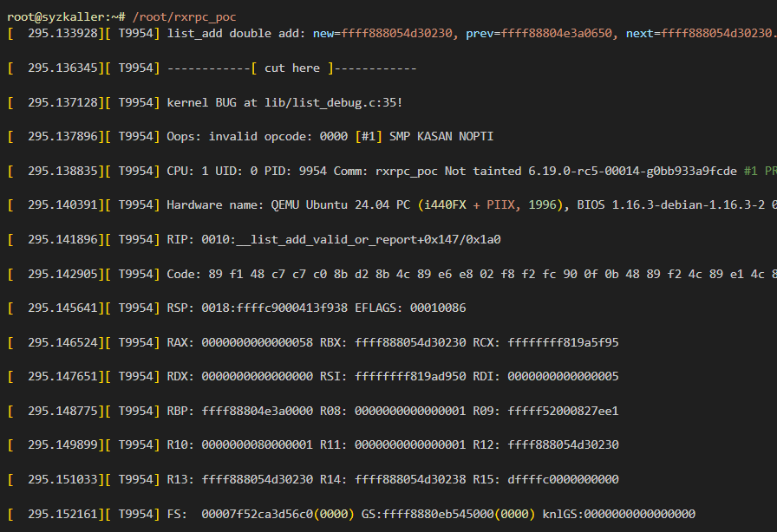Click the '[ cut here ]' separator line

292,68
